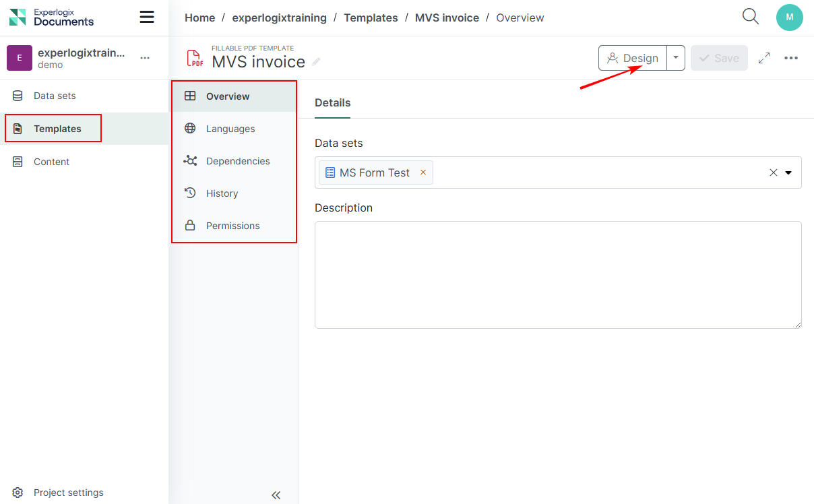Select Templates in the left sidebar
Screen dimensions: 814x504
tap(57, 129)
